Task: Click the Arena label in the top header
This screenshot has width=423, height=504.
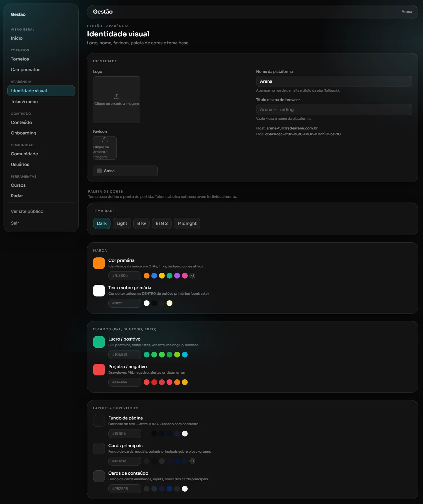Action: [x=407, y=12]
